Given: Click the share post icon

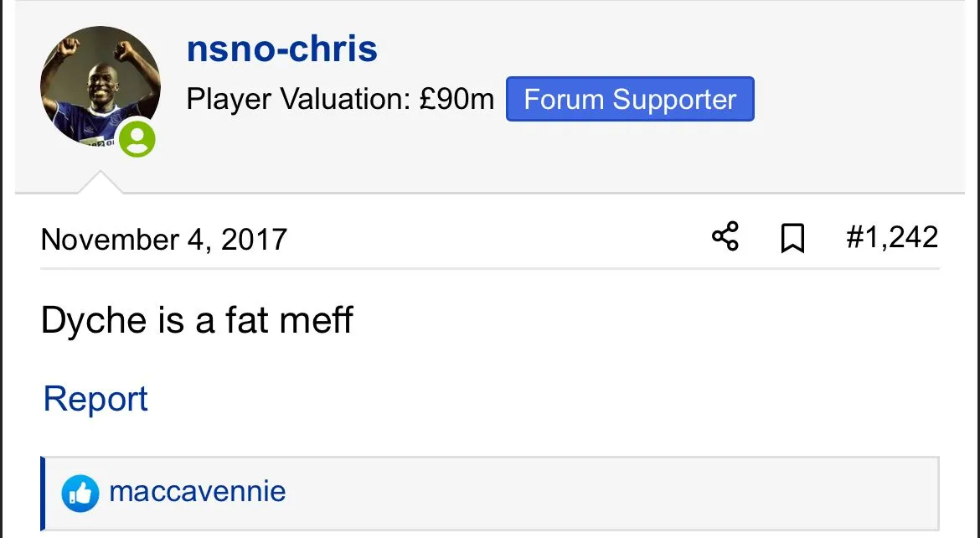Looking at the screenshot, I should click(725, 237).
